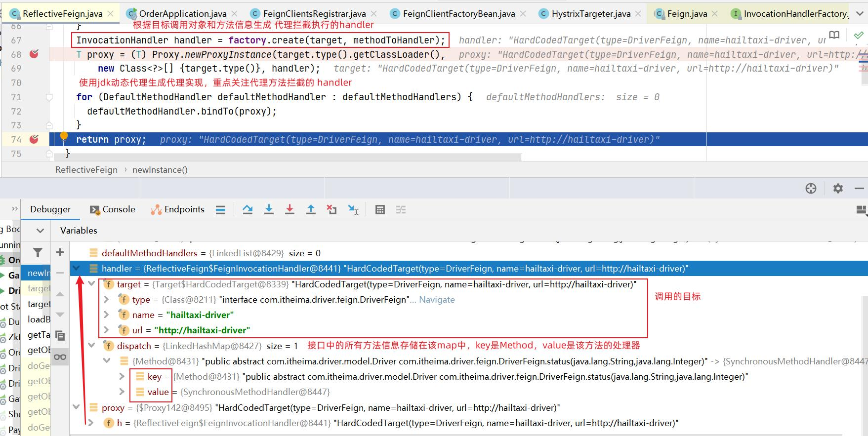Select the Debugger tab
The image size is (868, 436).
click(x=50, y=209)
